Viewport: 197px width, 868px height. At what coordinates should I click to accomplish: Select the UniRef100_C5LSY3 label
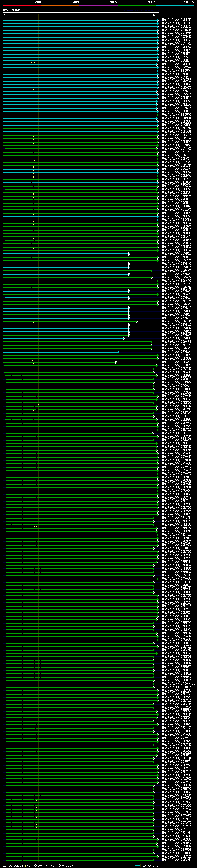(x=177, y=362)
